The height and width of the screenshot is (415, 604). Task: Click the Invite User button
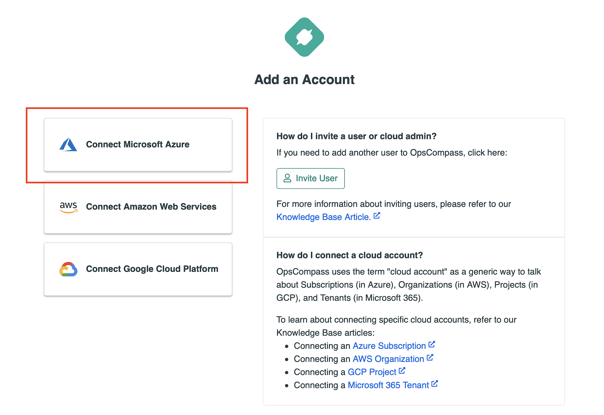[310, 178]
